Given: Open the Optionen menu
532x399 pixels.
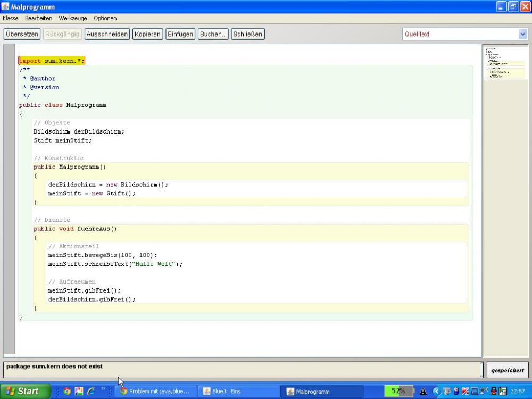Looking at the screenshot, I should tap(105, 18).
